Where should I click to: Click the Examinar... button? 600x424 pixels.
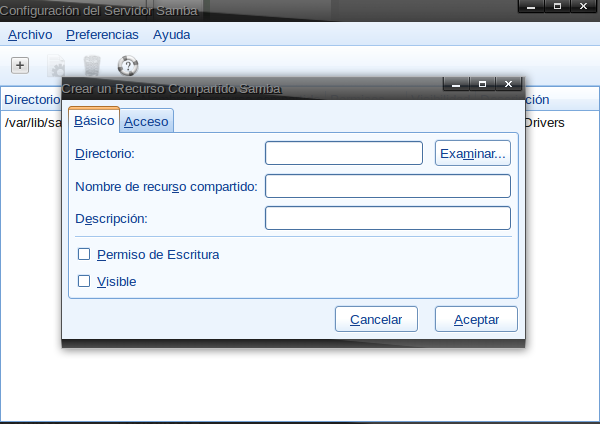click(x=473, y=153)
